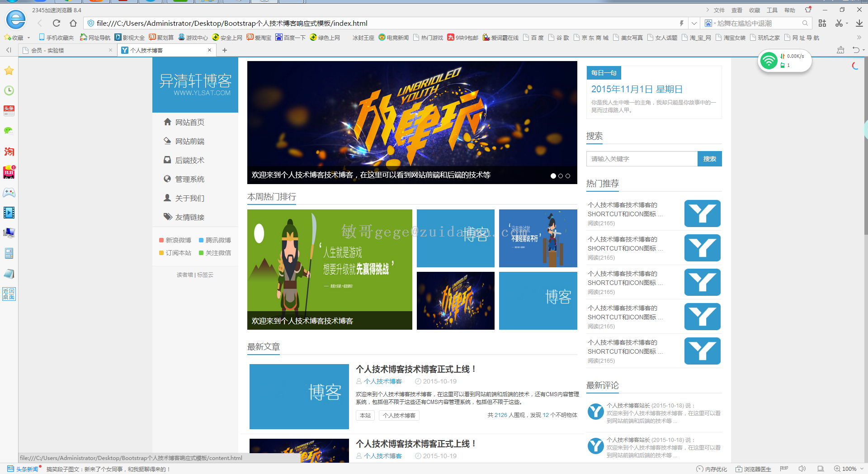Open the 工具 menu
Viewport: 868px width, 474px height.
[x=772, y=10]
